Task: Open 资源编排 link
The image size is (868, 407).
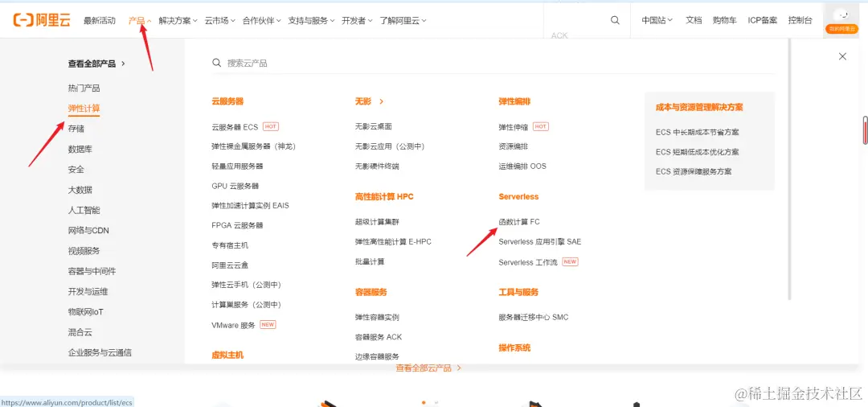Action: coord(513,146)
